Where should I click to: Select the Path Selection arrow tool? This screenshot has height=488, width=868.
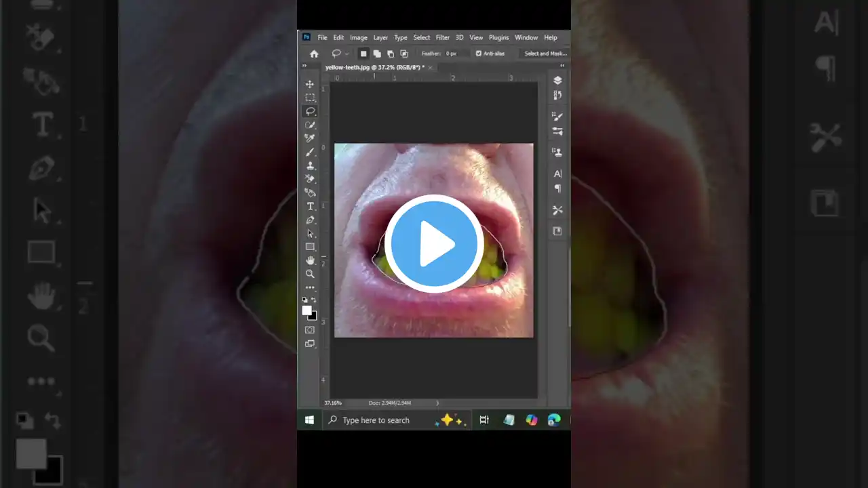click(x=310, y=233)
